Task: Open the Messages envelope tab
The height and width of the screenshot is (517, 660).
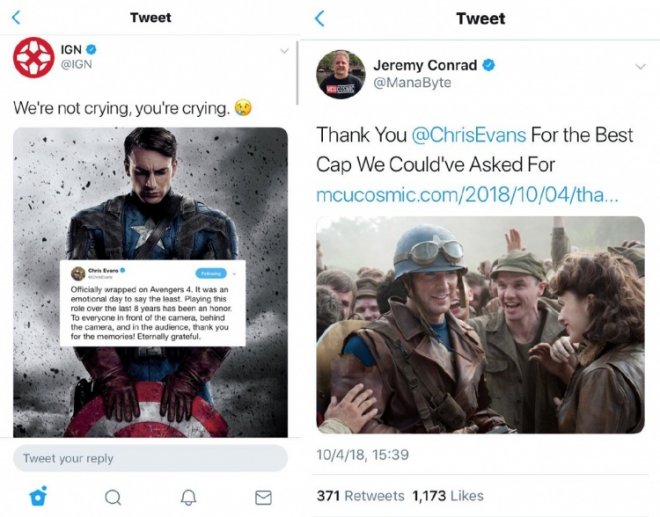Action: pyautogui.click(x=263, y=497)
